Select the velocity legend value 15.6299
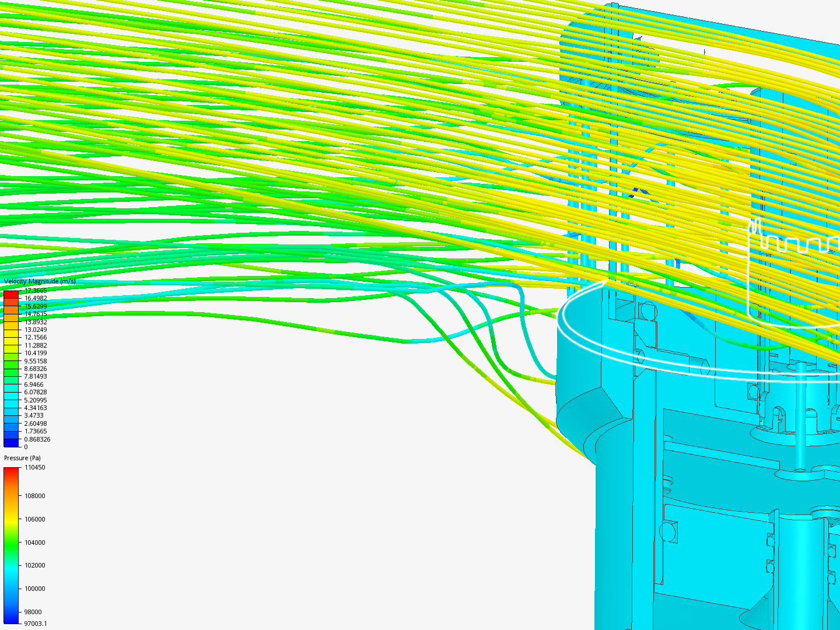The width and height of the screenshot is (840, 630). [x=36, y=306]
